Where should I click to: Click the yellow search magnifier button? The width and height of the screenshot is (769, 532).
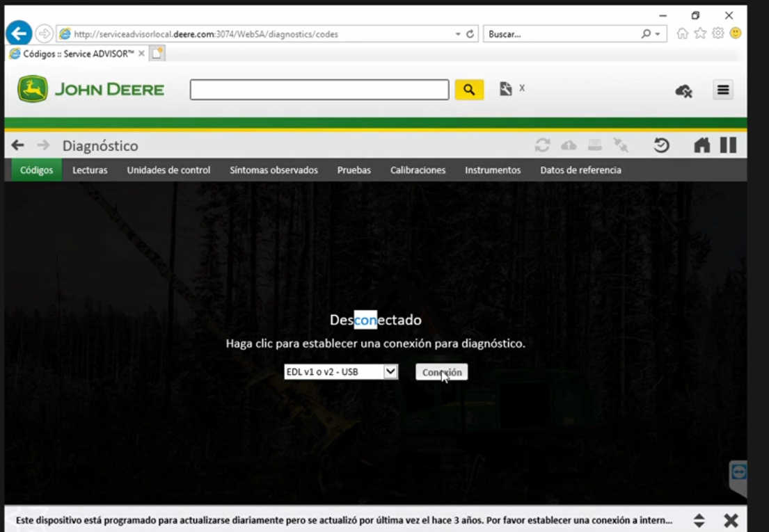469,89
